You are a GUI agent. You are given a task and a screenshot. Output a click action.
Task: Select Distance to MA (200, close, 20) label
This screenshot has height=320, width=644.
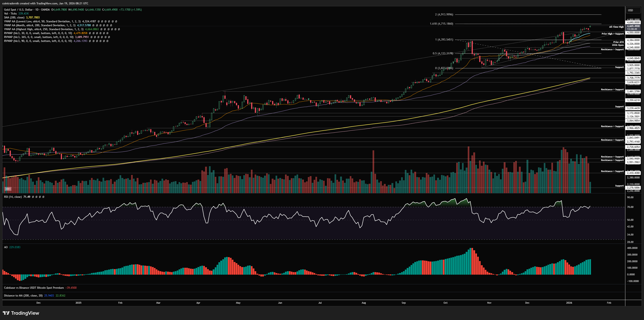click(23, 296)
